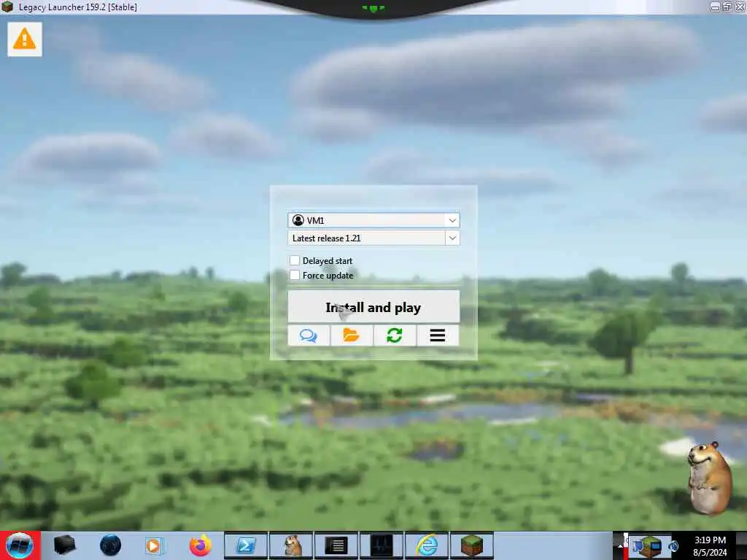Click the Windows Start orb
Viewport: 747px width, 560px height.
click(x=20, y=545)
